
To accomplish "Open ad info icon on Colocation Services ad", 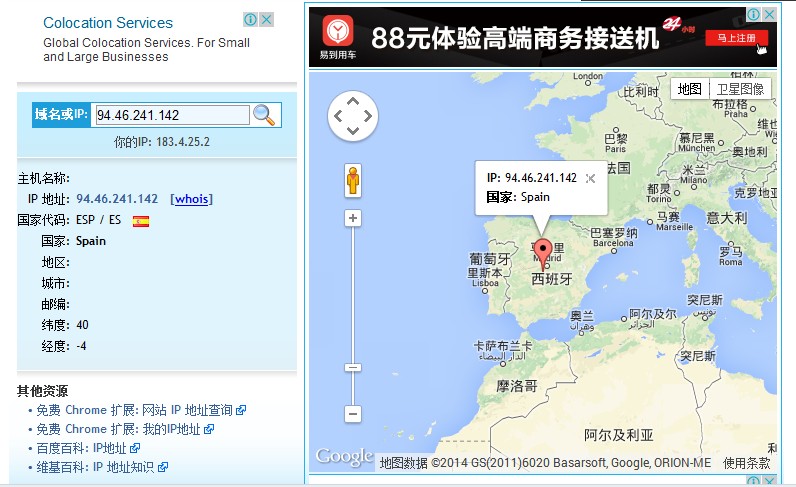I will click(x=250, y=19).
